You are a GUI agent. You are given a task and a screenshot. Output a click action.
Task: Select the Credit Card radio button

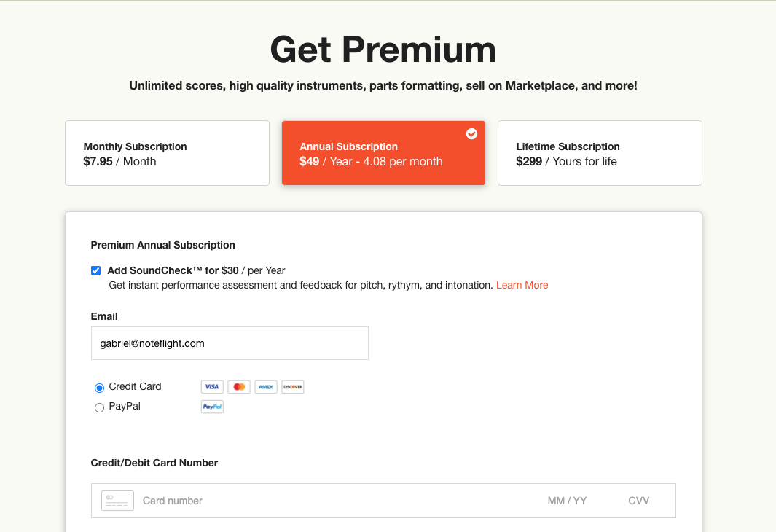(x=100, y=388)
